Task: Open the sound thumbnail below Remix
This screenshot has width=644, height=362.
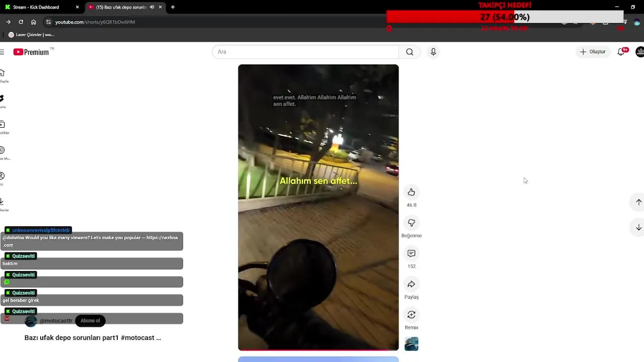Action: click(x=411, y=344)
